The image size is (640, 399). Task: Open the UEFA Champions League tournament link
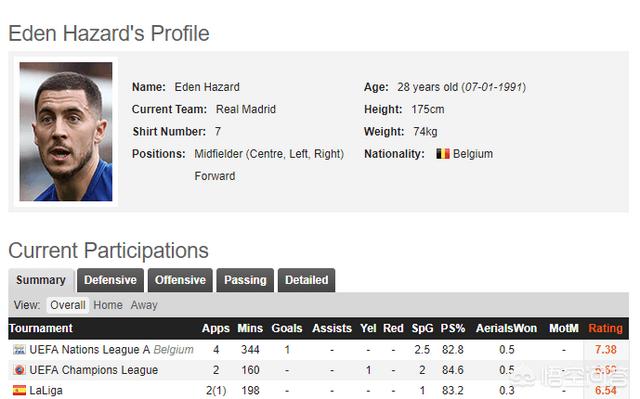point(93,370)
